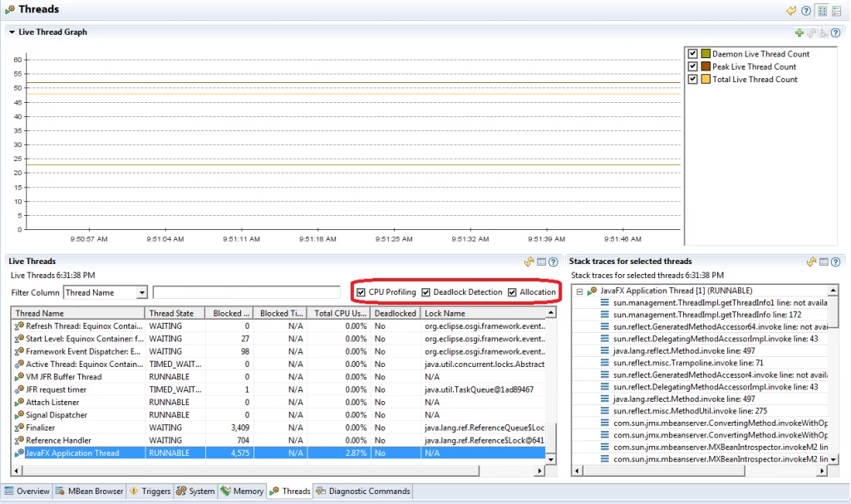Select java.lang.reflect.Method.invoke line 497 first entry
This screenshot has width=851, height=504.
coord(684,351)
